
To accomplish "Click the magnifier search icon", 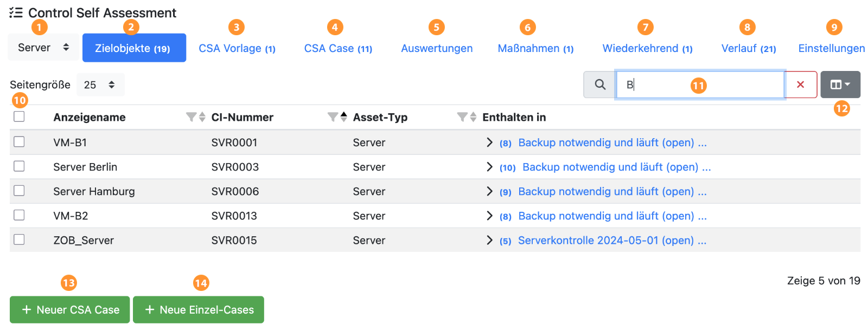I will click(x=599, y=85).
